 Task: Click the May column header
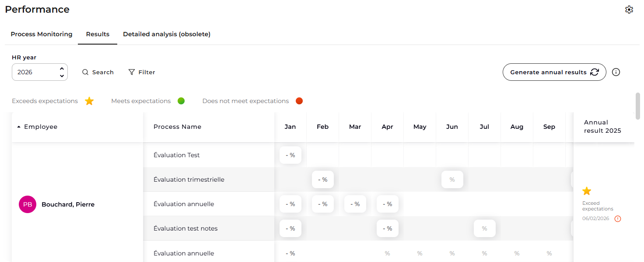pyautogui.click(x=420, y=127)
